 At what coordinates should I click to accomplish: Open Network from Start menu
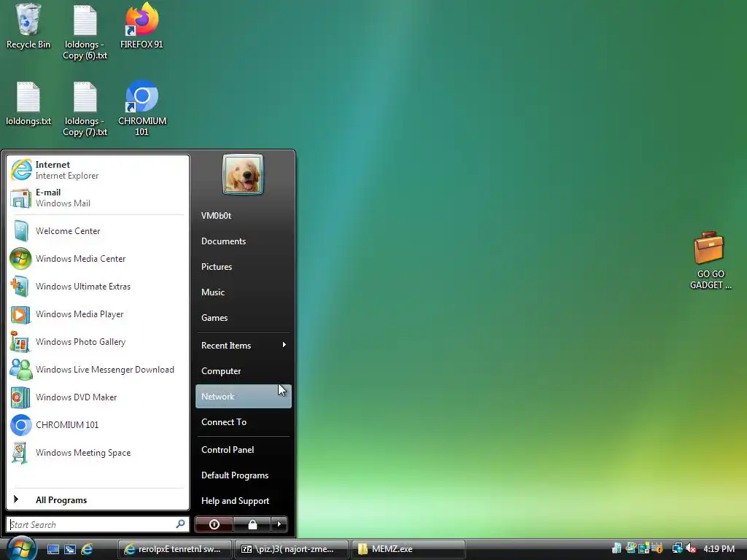pyautogui.click(x=244, y=396)
